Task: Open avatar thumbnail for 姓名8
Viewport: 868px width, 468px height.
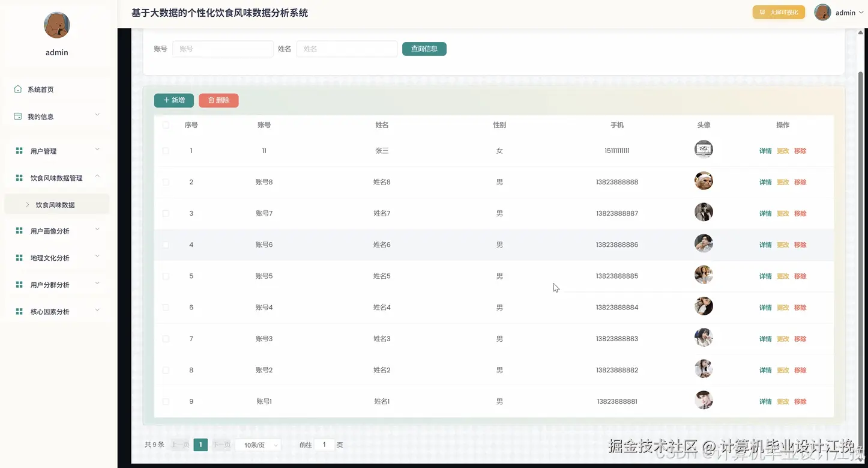Action: [704, 181]
